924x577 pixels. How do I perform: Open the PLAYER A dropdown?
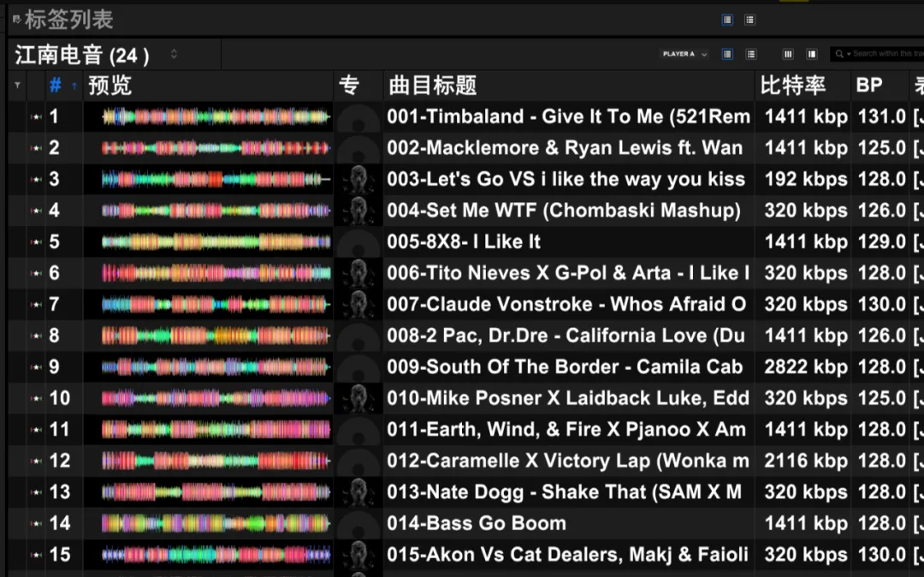[x=684, y=54]
